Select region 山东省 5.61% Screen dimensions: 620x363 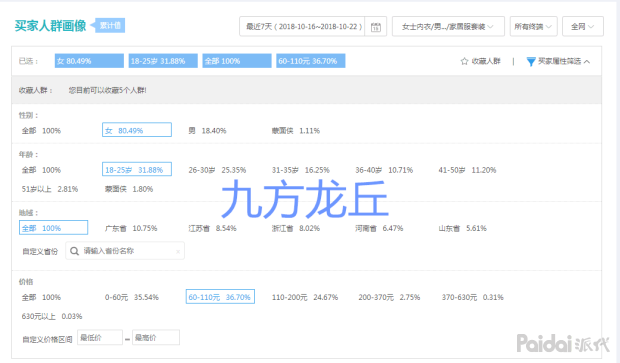pos(463,228)
